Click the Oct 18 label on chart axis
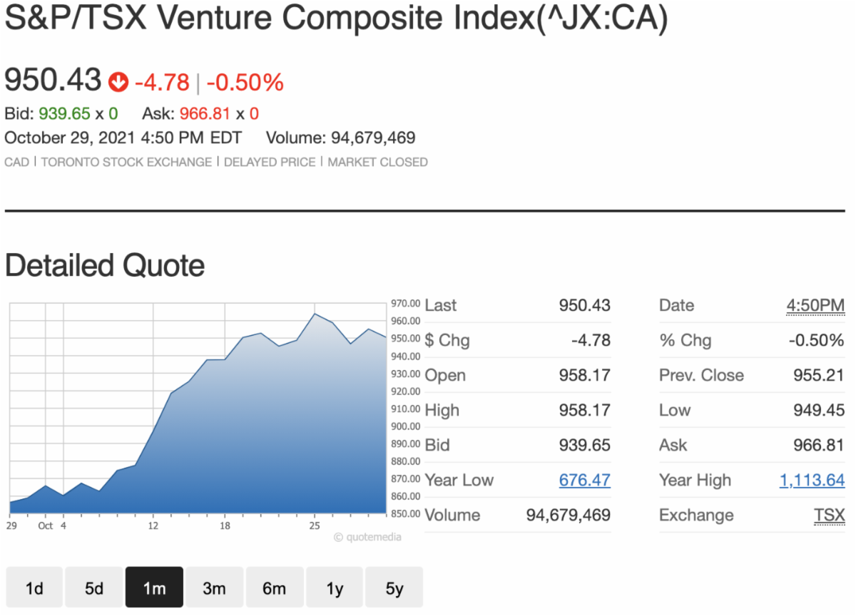The height and width of the screenshot is (616, 856). (x=225, y=526)
